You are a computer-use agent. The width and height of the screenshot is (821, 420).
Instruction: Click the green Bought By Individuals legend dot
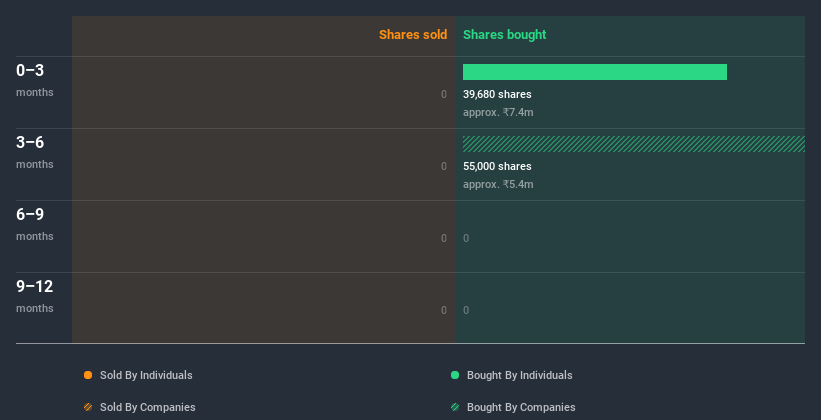point(455,375)
